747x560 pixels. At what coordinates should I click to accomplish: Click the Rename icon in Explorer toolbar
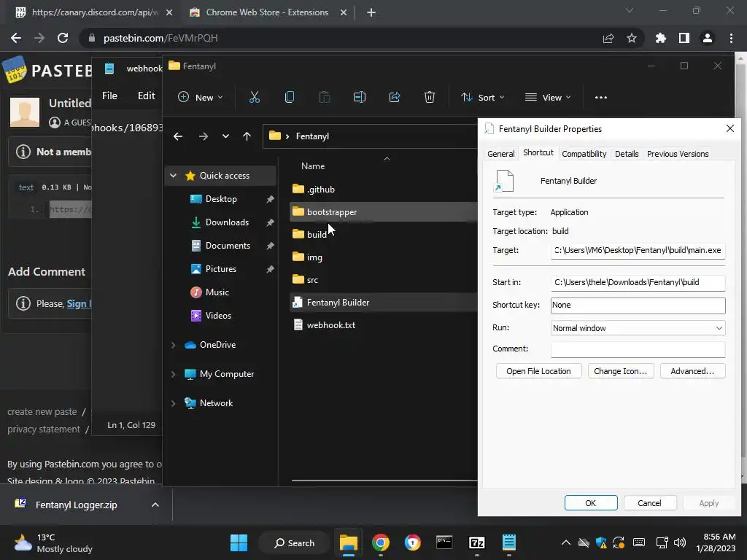click(x=359, y=97)
